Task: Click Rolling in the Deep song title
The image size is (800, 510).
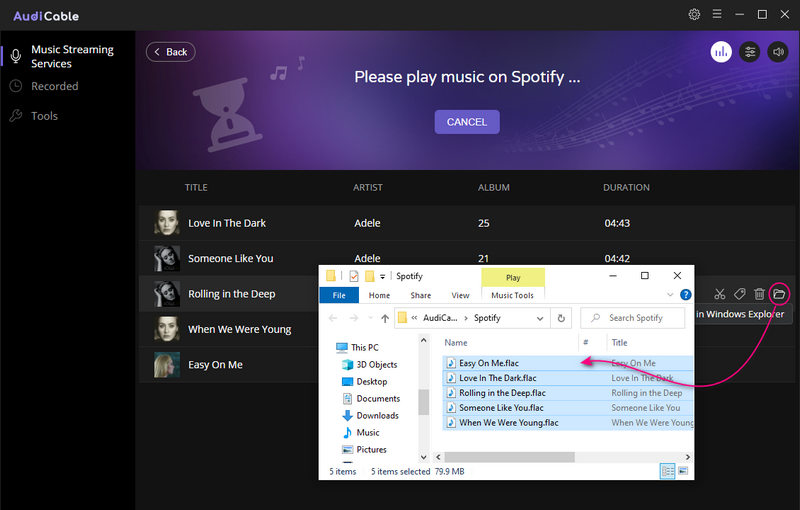Action: (232, 294)
